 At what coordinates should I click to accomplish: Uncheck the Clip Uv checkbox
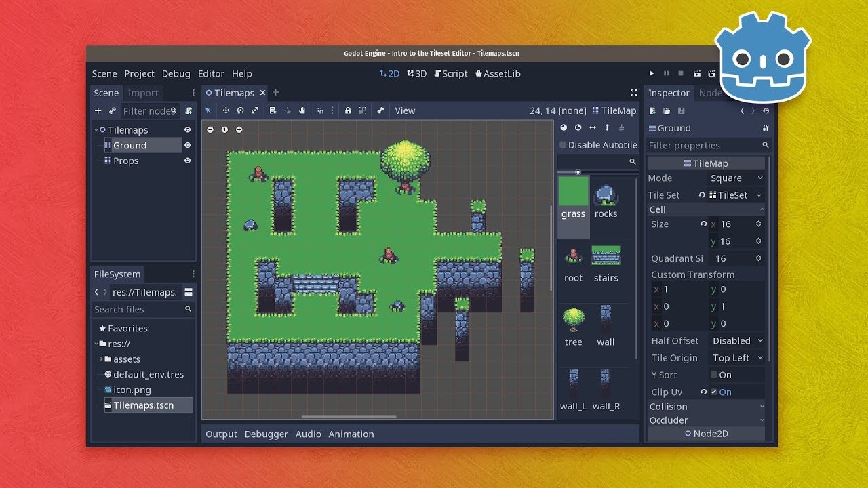pyautogui.click(x=713, y=392)
